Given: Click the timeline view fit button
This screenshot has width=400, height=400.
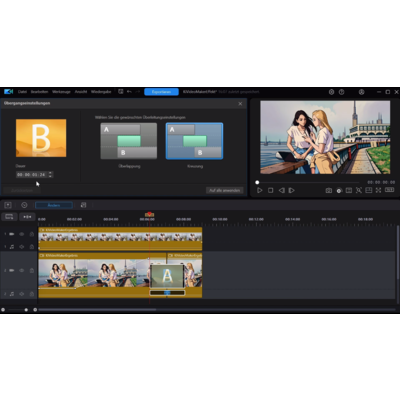Looking at the screenshot, I should pos(9,217).
